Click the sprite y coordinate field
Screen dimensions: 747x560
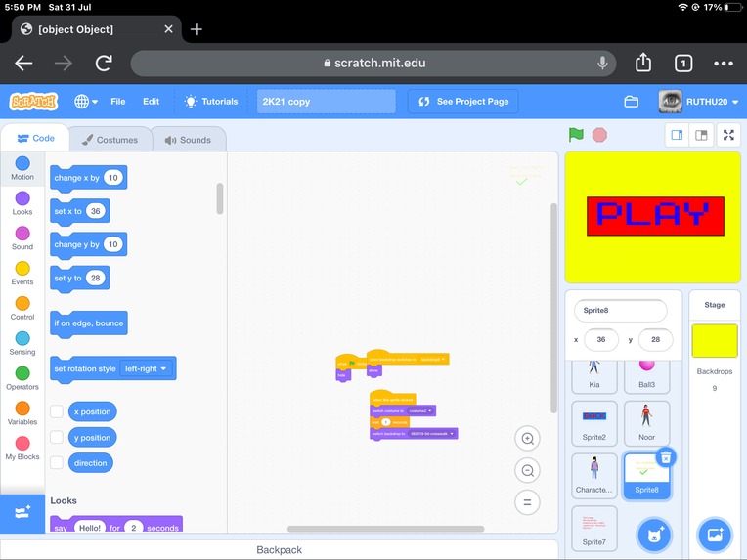click(x=655, y=339)
